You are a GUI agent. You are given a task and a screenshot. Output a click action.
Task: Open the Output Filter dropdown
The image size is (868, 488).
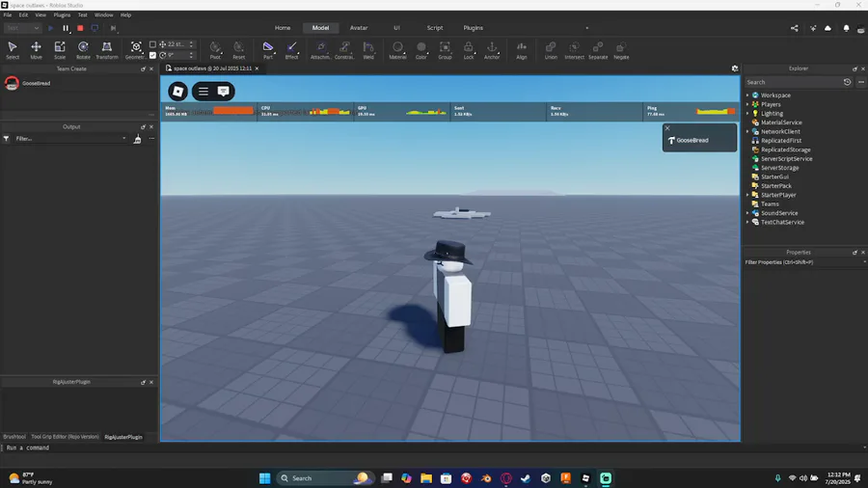70,139
